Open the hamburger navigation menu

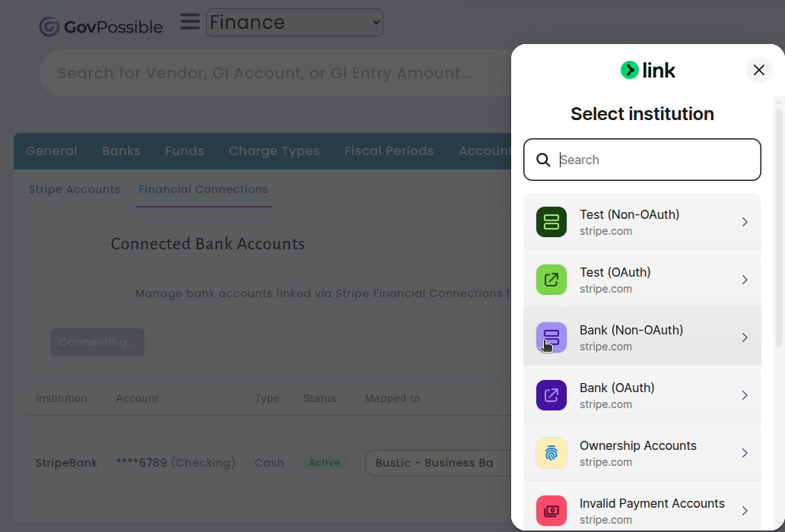coord(190,21)
